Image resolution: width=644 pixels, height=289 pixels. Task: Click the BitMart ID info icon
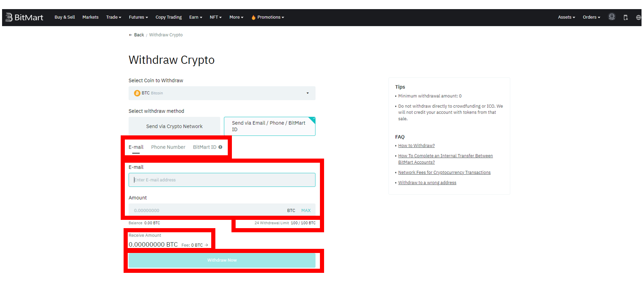click(220, 147)
